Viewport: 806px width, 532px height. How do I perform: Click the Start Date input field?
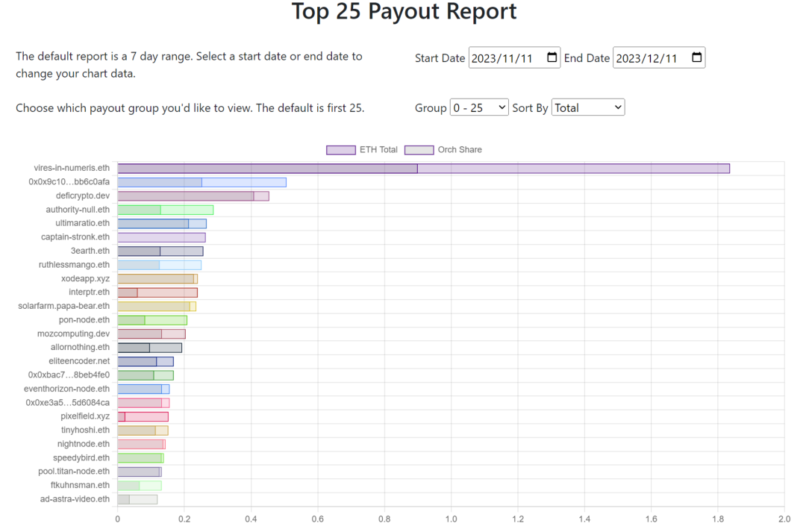(504, 58)
